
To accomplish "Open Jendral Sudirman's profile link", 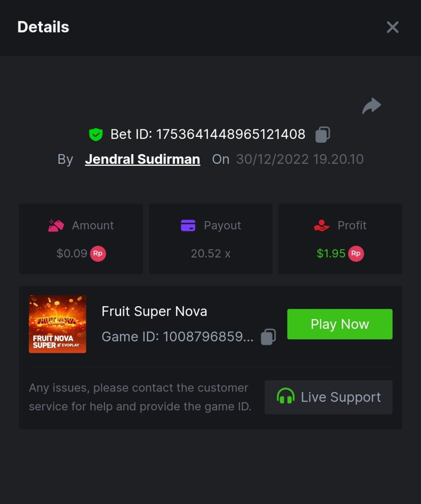I will click(x=142, y=159).
